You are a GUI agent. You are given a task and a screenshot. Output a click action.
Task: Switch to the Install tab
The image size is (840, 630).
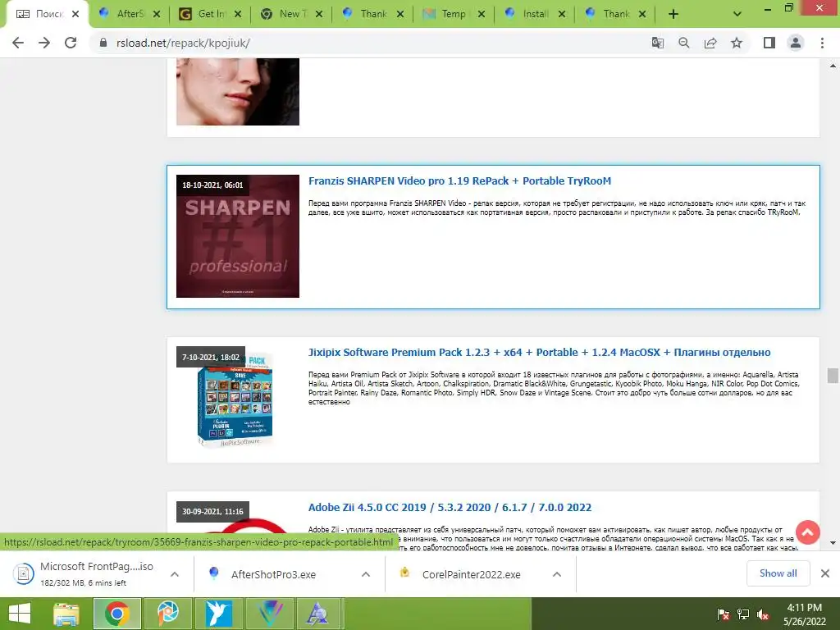click(x=533, y=15)
